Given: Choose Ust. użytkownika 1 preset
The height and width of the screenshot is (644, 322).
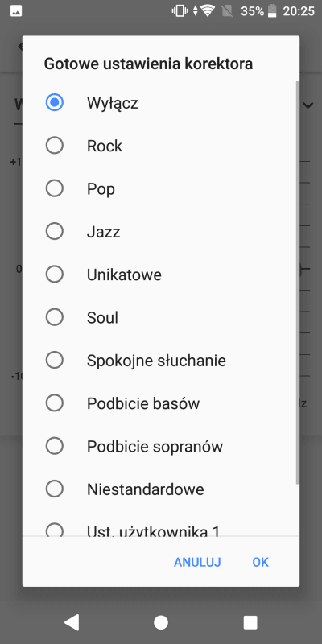Looking at the screenshot, I should tap(54, 529).
